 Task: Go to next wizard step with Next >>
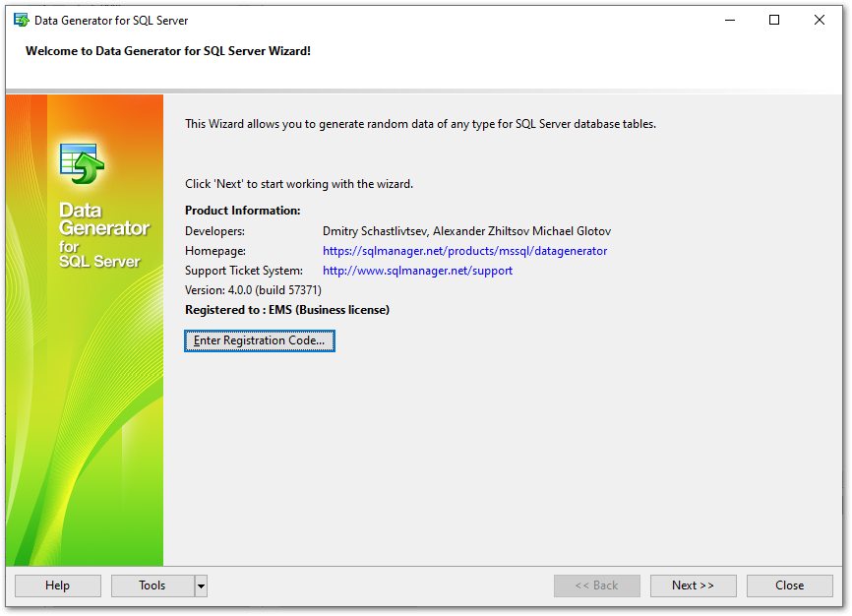click(693, 585)
